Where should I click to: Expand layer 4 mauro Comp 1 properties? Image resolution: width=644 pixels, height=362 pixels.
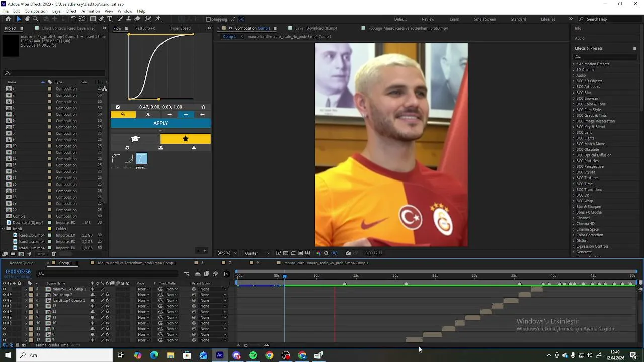pyautogui.click(x=26, y=289)
